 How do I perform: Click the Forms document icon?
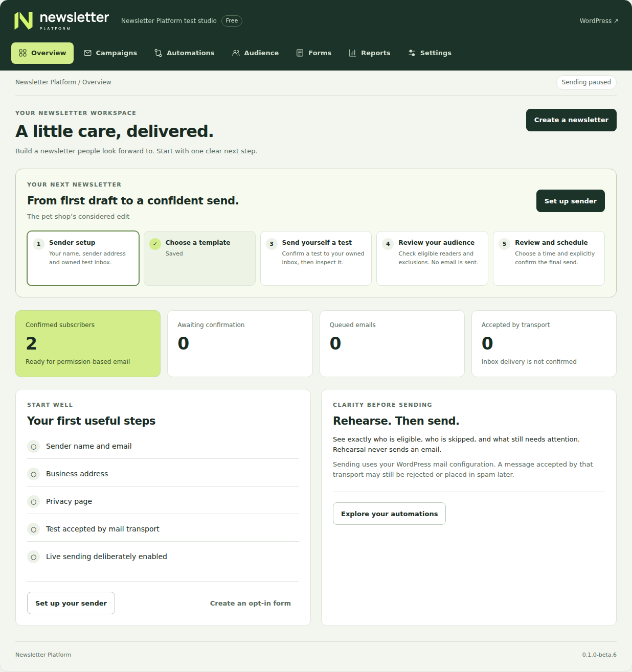(300, 53)
